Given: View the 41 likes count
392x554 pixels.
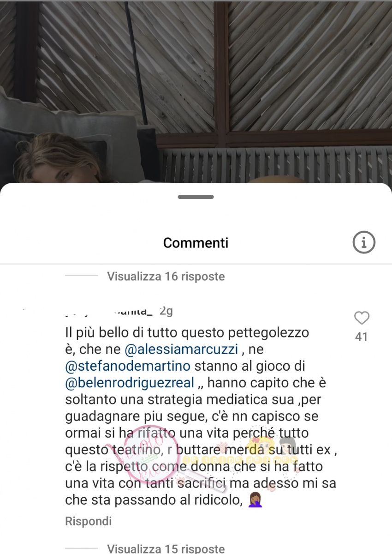Looking at the screenshot, I should pos(362,337).
